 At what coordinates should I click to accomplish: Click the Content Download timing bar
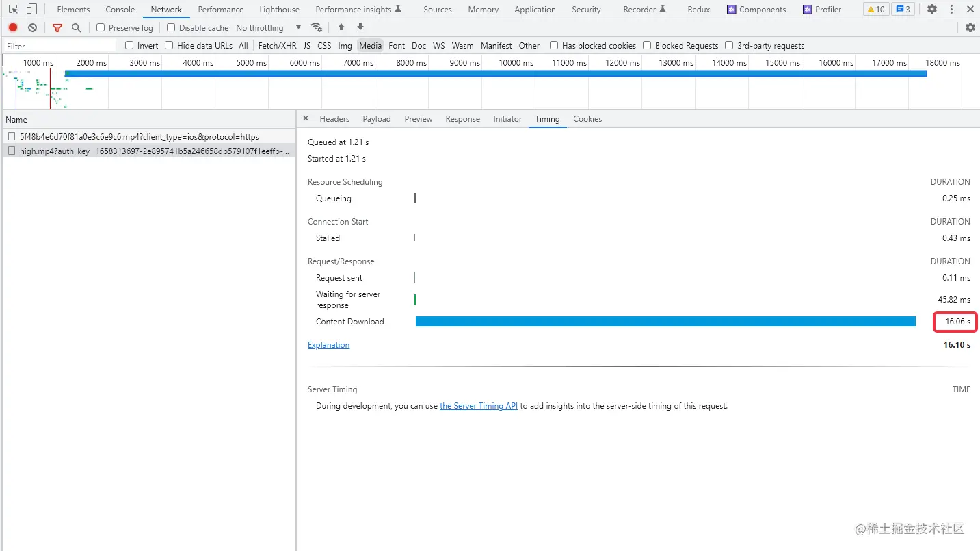(x=665, y=322)
